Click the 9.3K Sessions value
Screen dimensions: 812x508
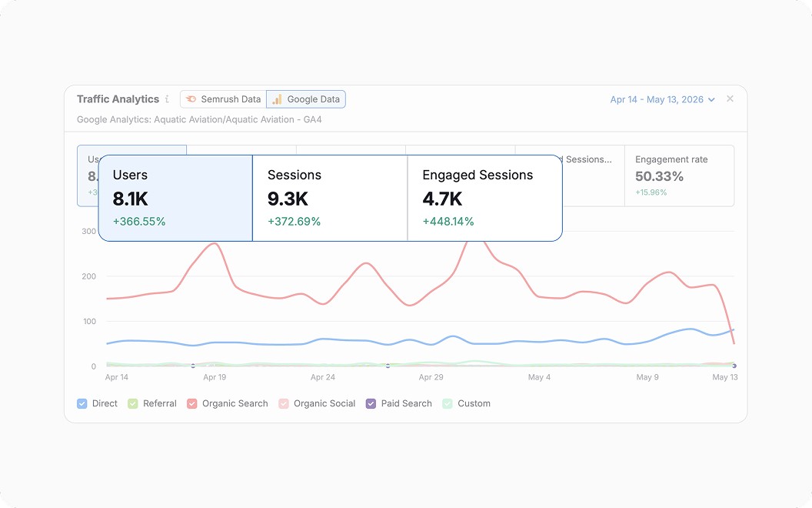(x=288, y=199)
